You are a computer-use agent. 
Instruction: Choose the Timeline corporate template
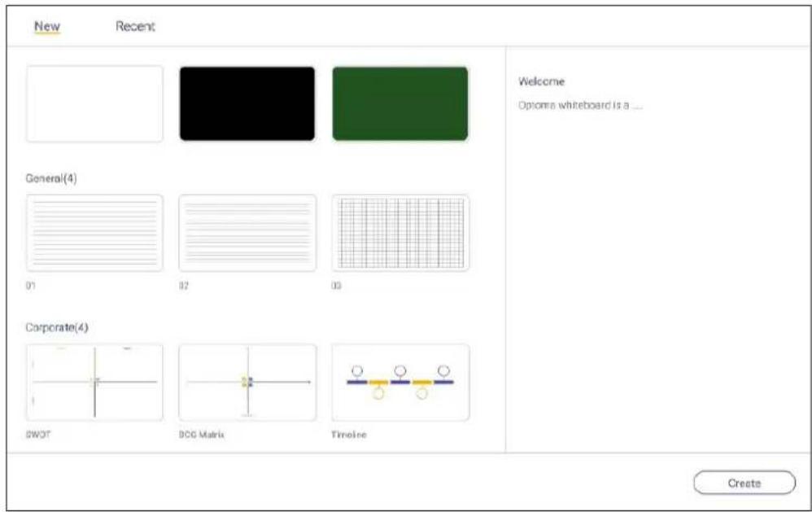pos(400,383)
